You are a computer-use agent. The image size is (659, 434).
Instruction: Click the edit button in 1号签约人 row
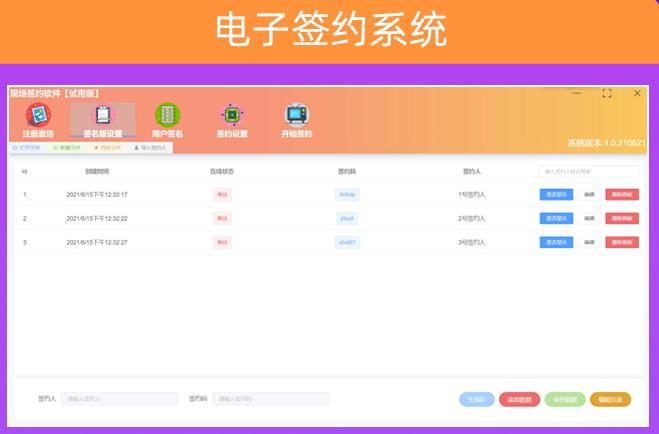point(589,195)
